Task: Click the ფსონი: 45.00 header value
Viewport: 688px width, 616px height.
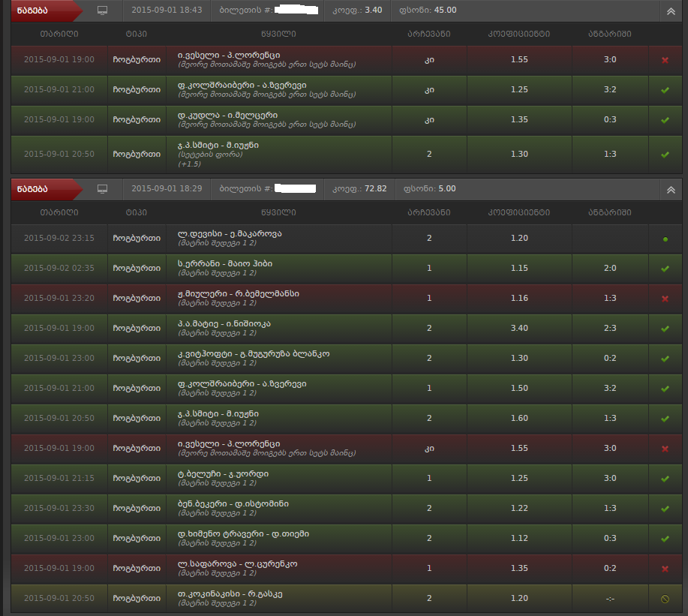Action: click(428, 10)
